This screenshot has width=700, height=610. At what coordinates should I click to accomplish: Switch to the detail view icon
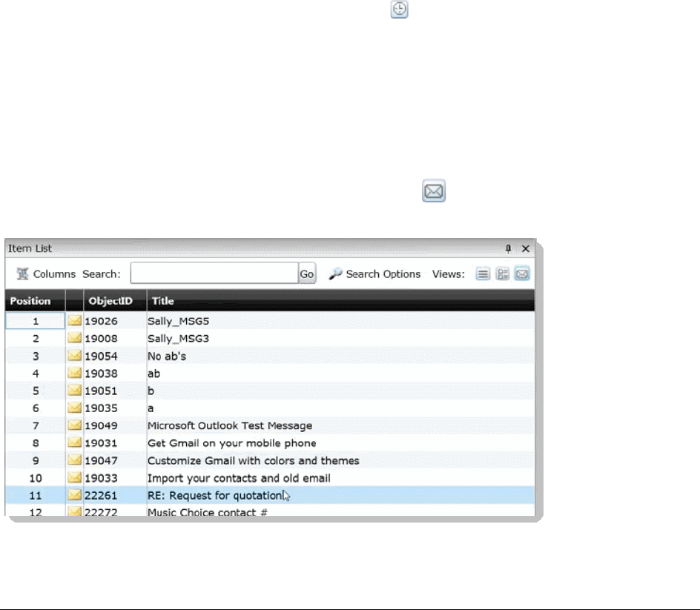tap(502, 273)
